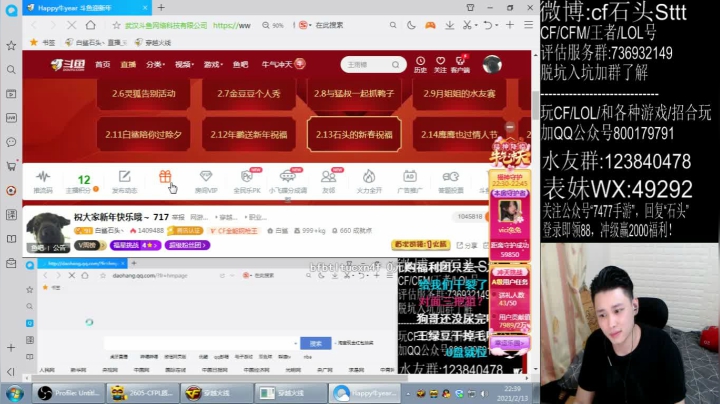
Task: Click the undo arrow icon in toolbar
Action: (488, 25)
